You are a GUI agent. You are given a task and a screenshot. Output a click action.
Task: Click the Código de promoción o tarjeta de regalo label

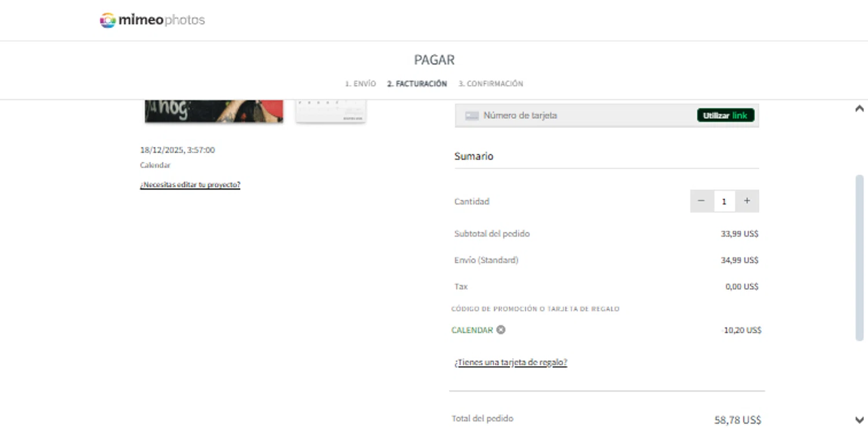tap(535, 309)
